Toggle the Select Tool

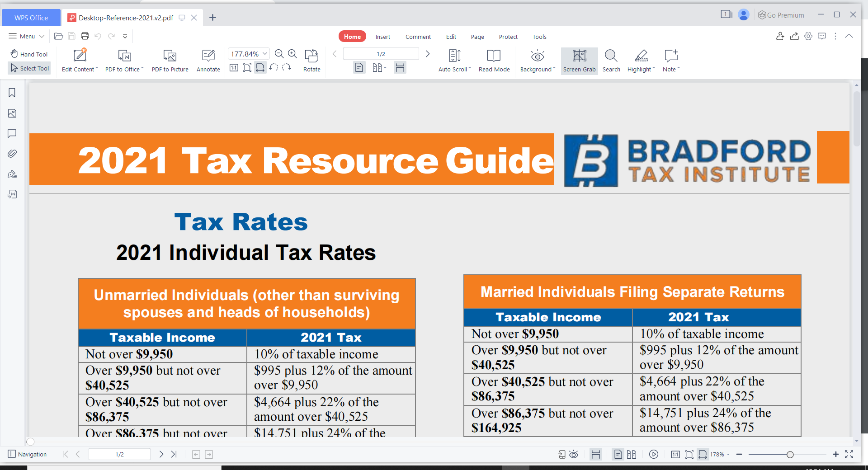[29, 68]
